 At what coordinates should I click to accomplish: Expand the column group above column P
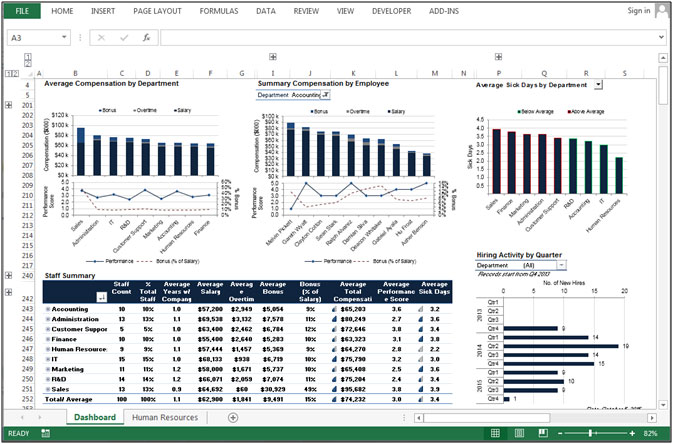pos(498,57)
